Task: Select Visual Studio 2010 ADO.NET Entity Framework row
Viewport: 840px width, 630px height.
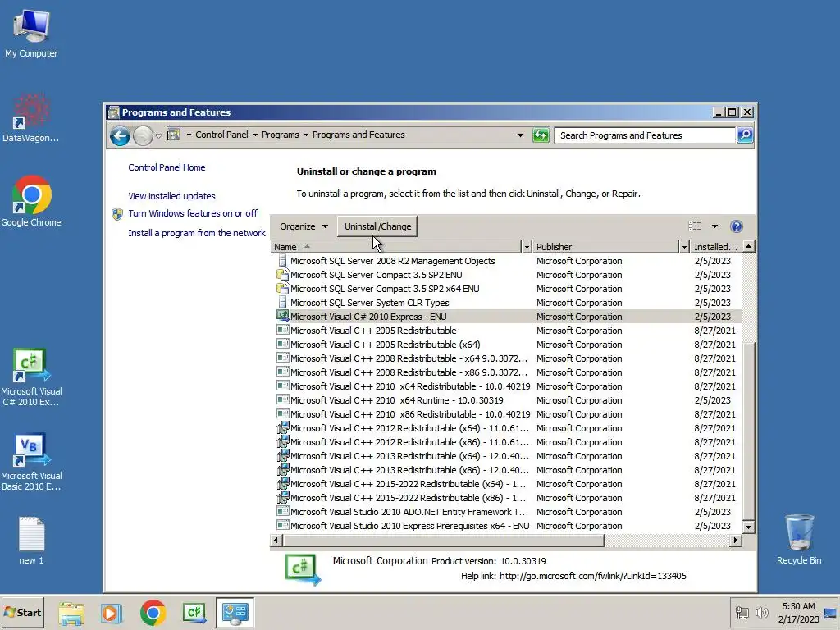Action: pyautogui.click(x=506, y=512)
